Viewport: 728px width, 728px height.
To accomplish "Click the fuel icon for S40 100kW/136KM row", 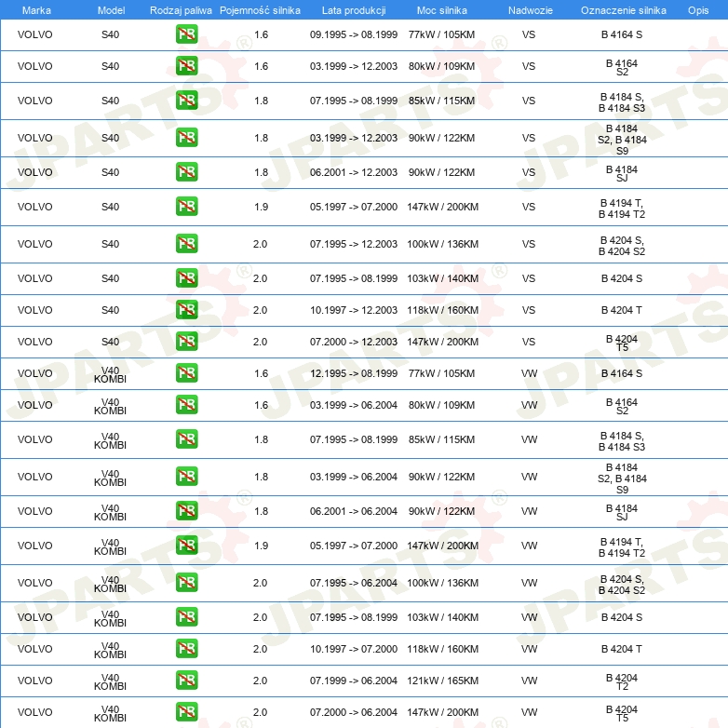I will 186,244.
